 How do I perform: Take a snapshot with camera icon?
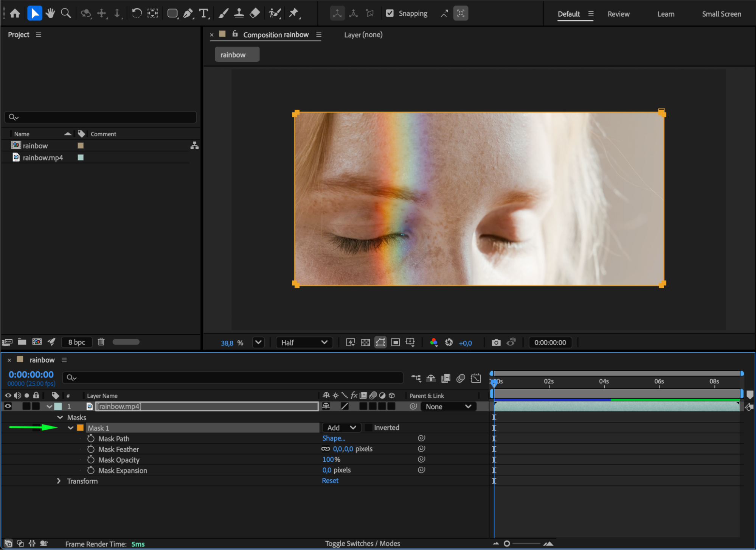[496, 343]
